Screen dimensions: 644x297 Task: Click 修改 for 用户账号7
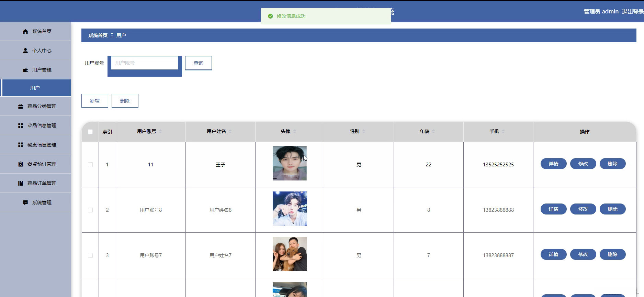[583, 254]
